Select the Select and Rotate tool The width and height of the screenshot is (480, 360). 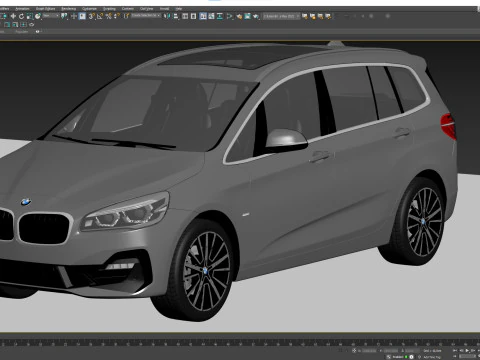[x=21, y=16]
